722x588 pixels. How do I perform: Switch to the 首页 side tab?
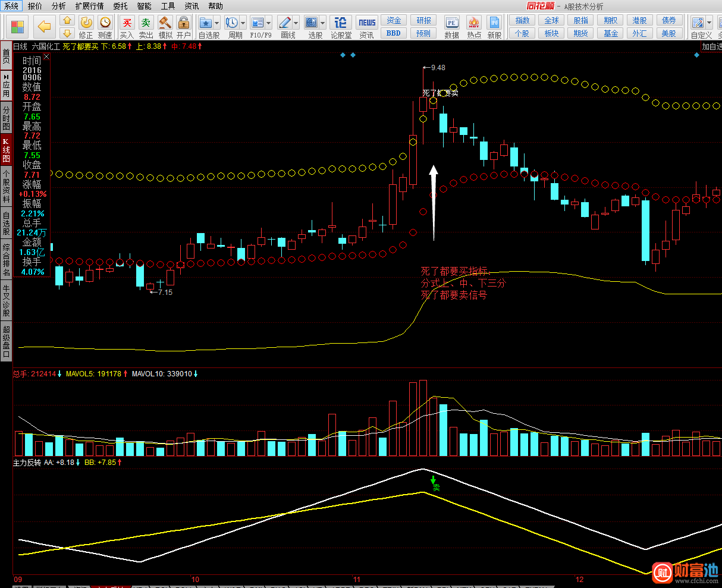6,56
